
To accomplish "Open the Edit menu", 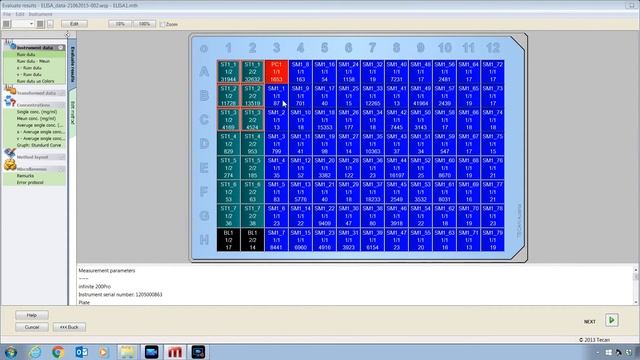I will (20, 14).
